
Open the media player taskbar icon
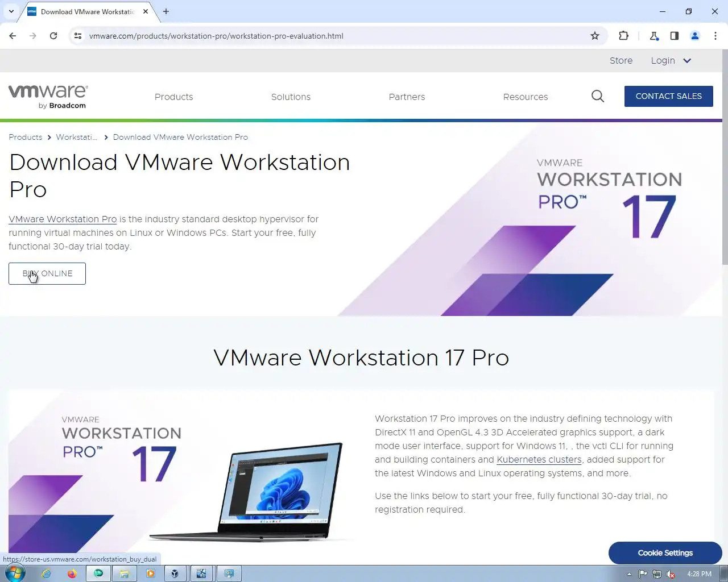[150, 573]
